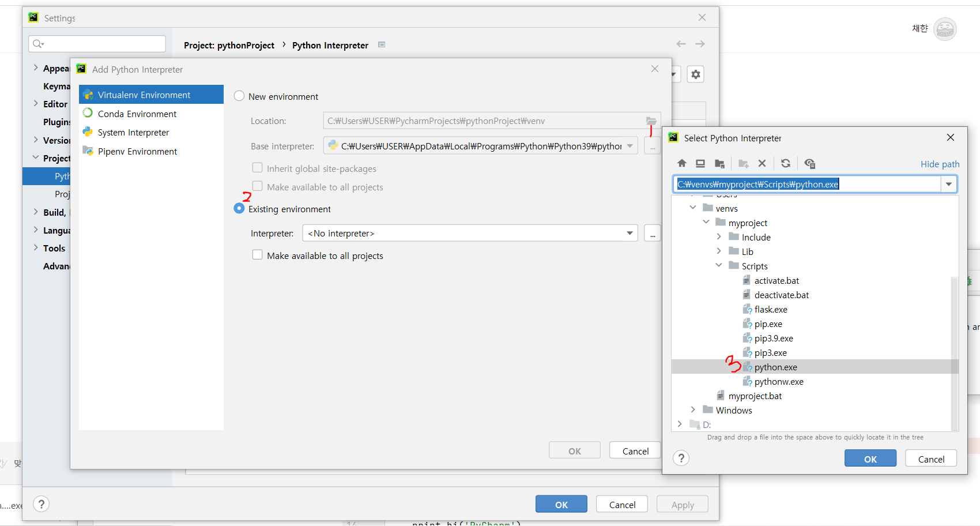Click the file tree vertical scrollbar

pos(954,353)
